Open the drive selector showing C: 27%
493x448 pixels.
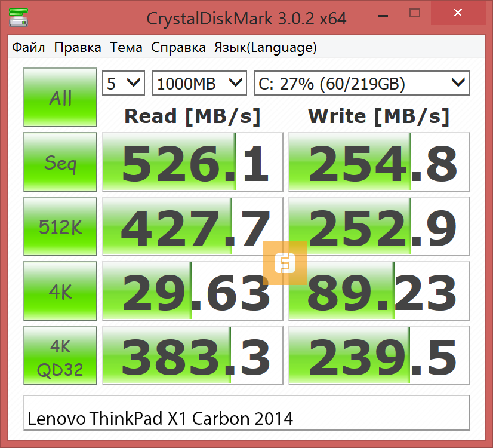(x=361, y=83)
